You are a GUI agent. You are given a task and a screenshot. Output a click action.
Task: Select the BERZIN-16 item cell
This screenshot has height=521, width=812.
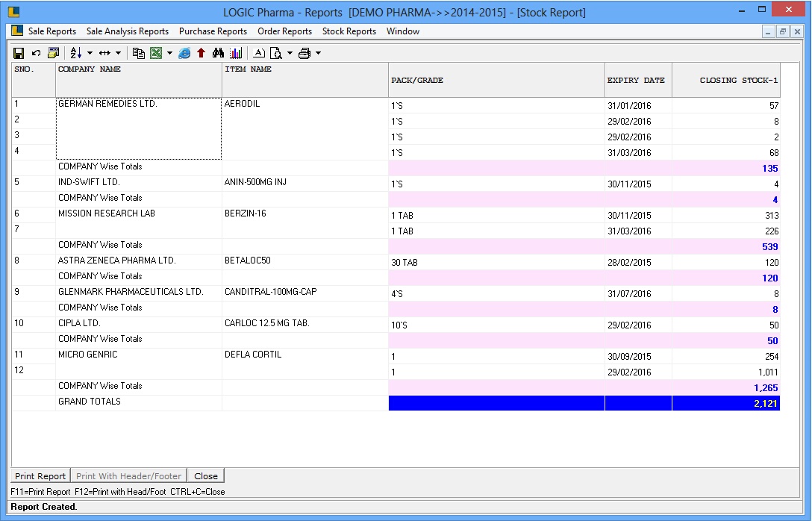305,222
